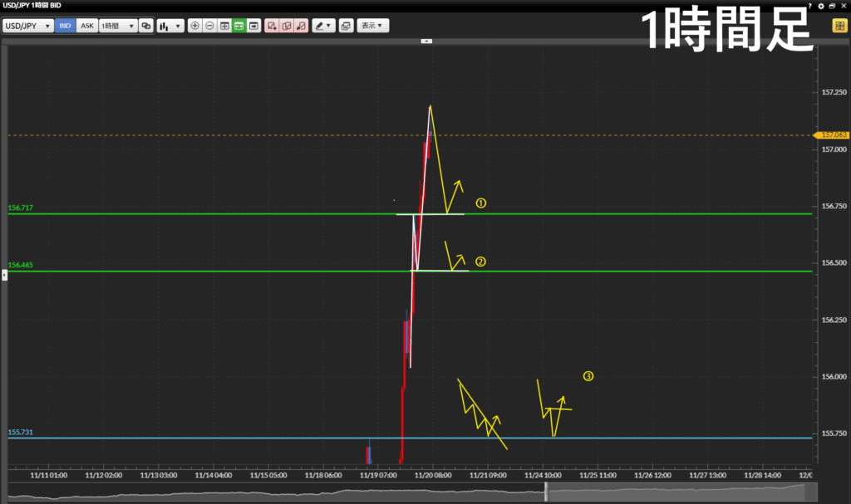Open settings with the gear icon

pyautogui.click(x=821, y=5)
